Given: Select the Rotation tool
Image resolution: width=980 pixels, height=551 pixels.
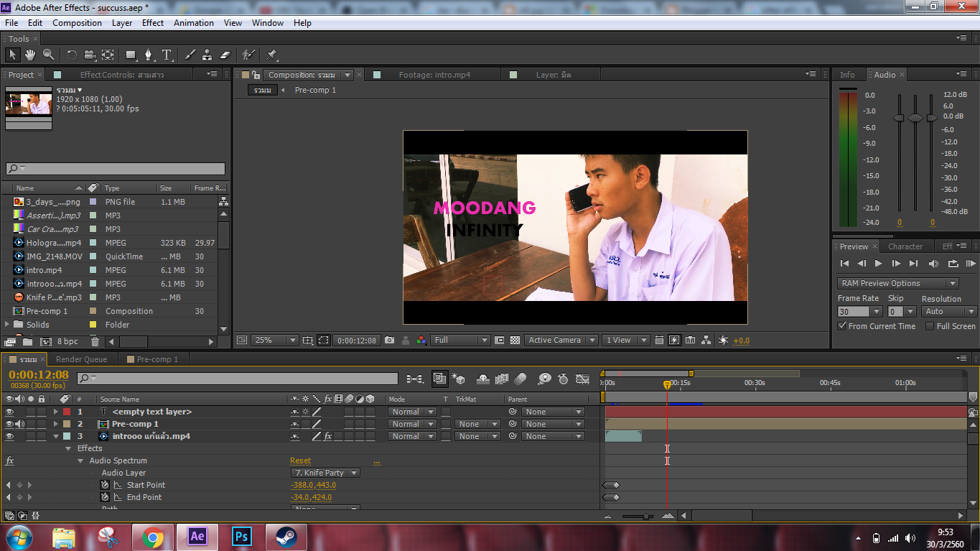Looking at the screenshot, I should [72, 55].
